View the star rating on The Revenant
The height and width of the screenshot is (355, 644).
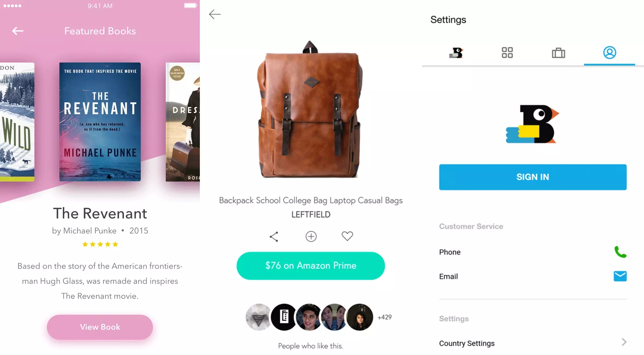pos(100,244)
